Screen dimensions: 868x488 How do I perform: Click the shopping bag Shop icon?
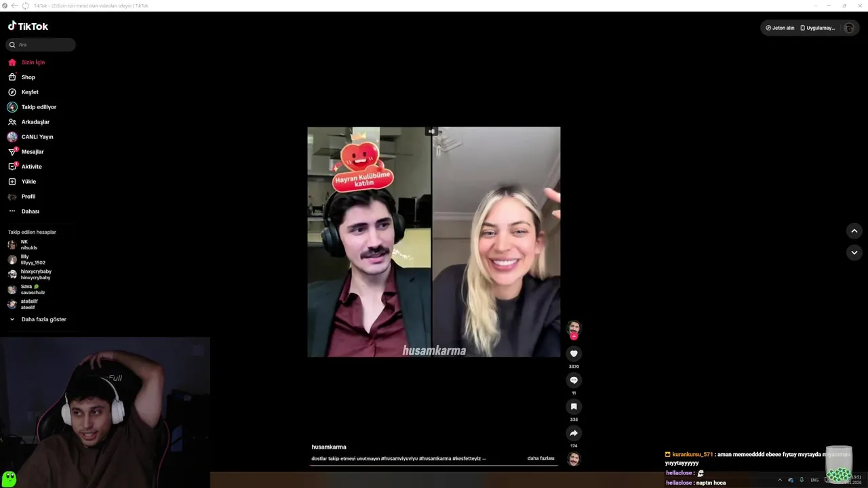point(12,77)
